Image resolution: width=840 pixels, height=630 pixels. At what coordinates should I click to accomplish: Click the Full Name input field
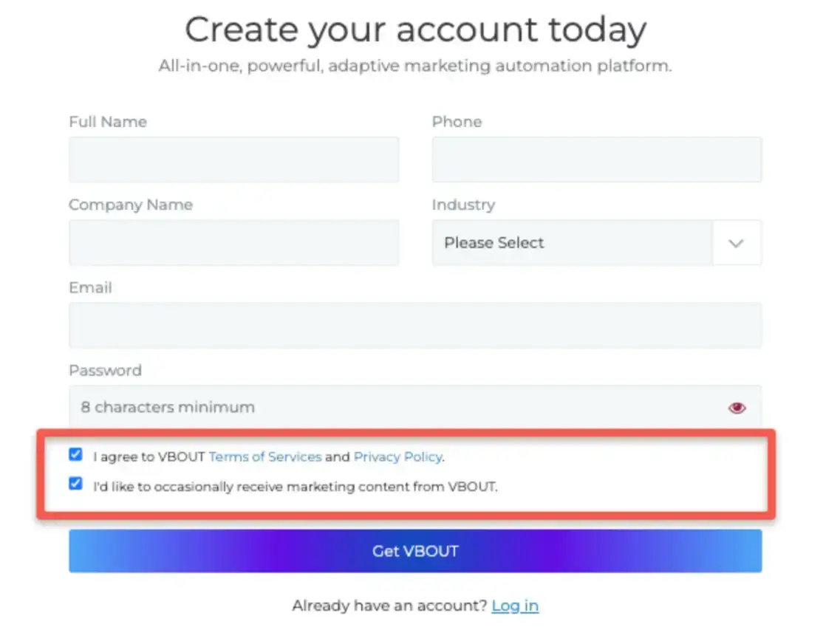click(x=233, y=160)
